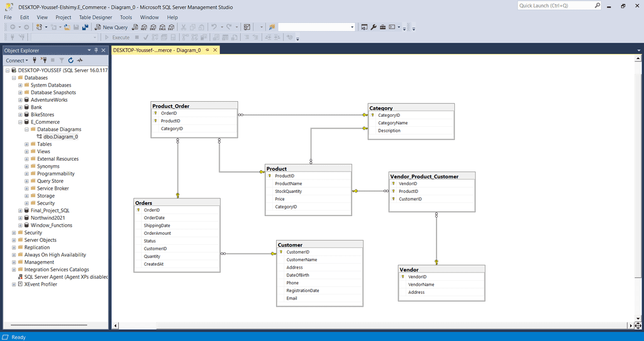The height and width of the screenshot is (341, 644).
Task: Click the Activity Monitor icon in Object Explorer
Action: pyautogui.click(x=80, y=60)
